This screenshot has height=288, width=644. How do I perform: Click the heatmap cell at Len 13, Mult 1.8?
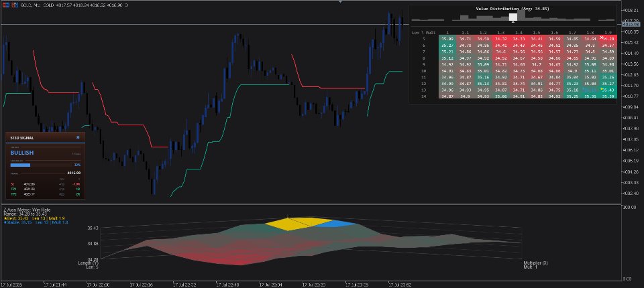point(590,90)
